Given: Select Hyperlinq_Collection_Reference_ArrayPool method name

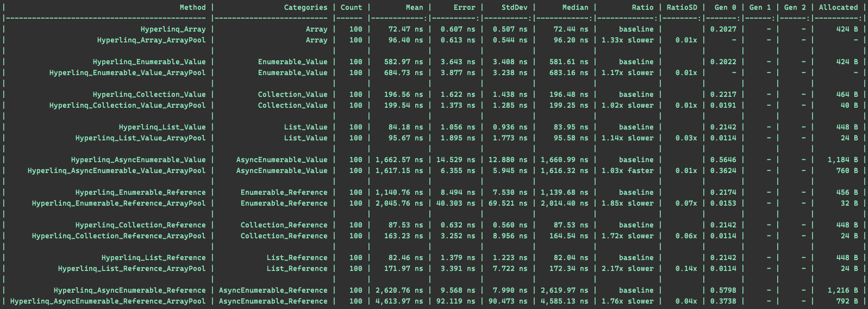Looking at the screenshot, I should 119,236.
